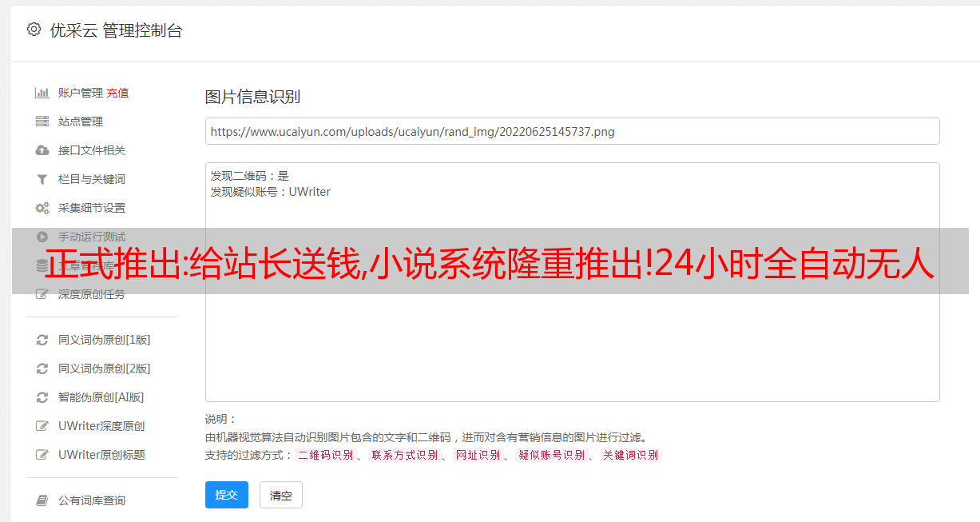Select UWriter原创标题 in the sidebar
The width and height of the screenshot is (980, 522).
(101, 455)
